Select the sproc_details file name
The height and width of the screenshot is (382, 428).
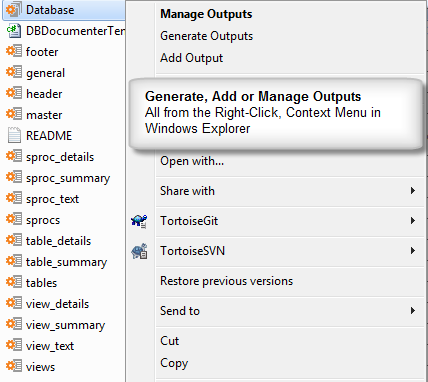point(60,157)
